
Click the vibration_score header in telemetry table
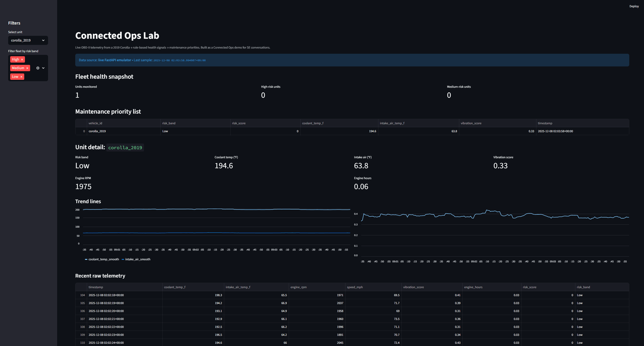413,287
